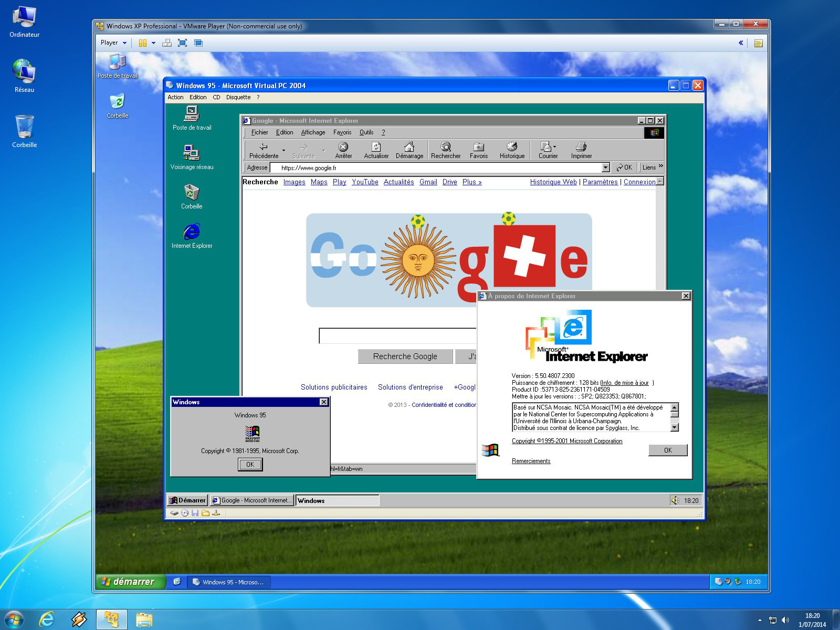Open the Historique toolbar button in IE

512,150
